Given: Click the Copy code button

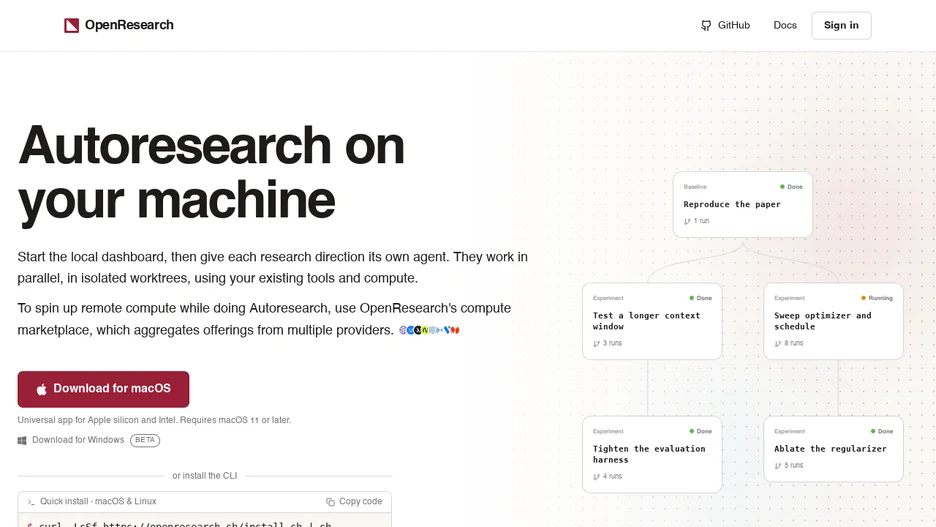Looking at the screenshot, I should pos(354,501).
